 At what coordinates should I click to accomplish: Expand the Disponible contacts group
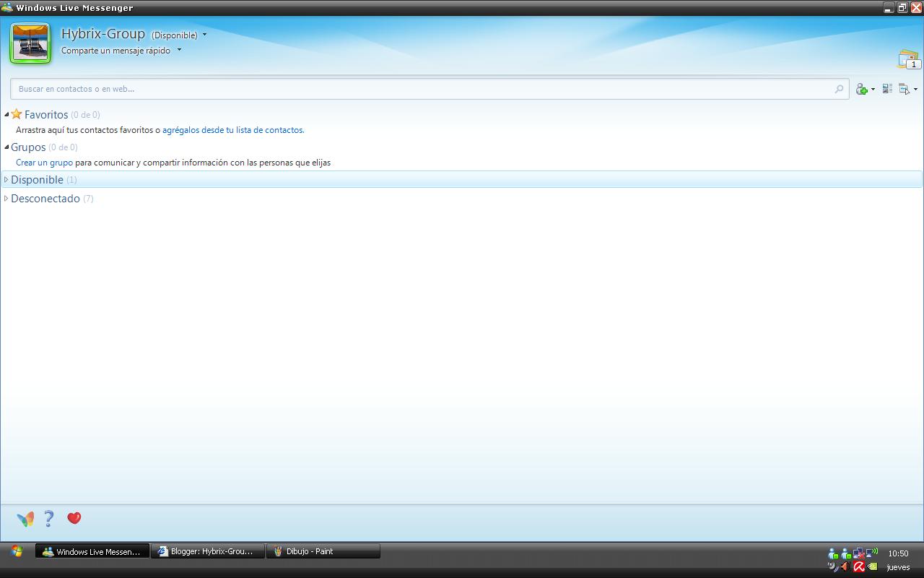[6, 179]
